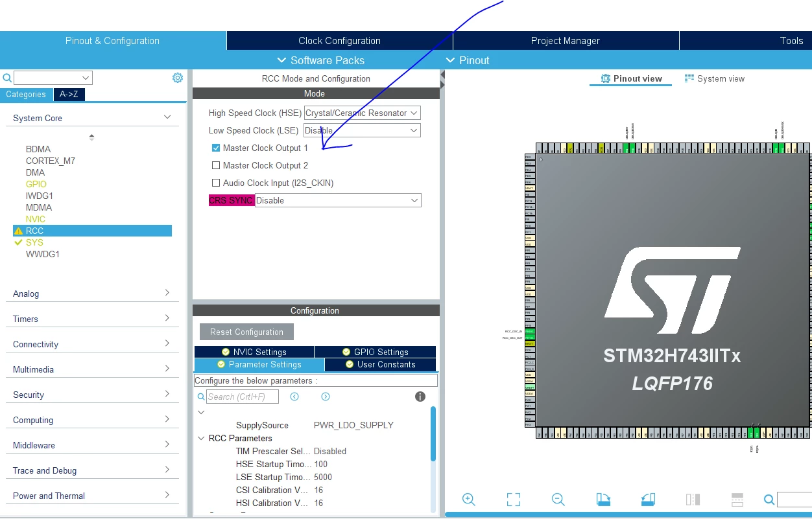Viewport: 812px width, 519px height.
Task: Open categories settings gear icon
Action: click(x=178, y=78)
